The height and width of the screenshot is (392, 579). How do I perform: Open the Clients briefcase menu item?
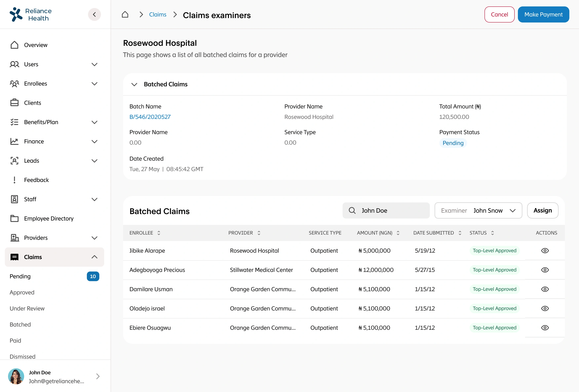coord(32,103)
